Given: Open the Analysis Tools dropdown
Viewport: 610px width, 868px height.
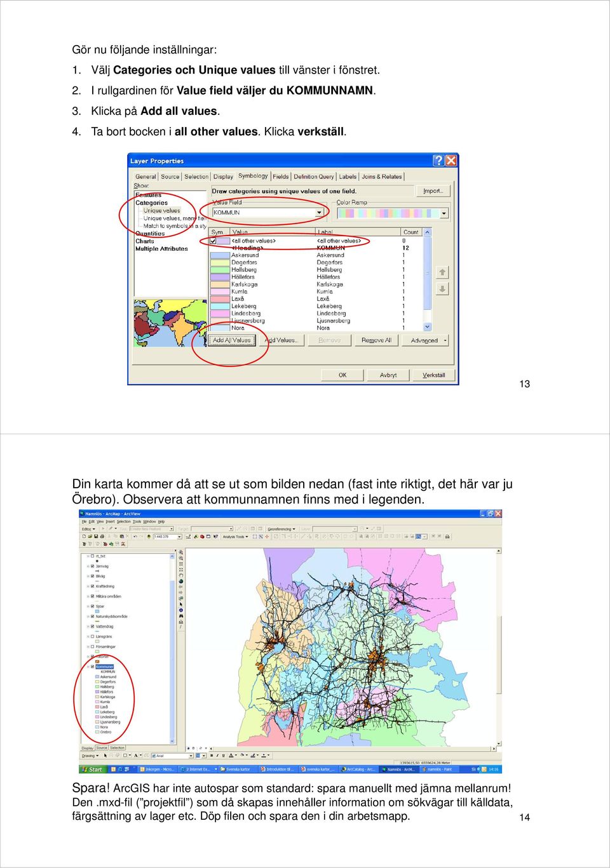Looking at the screenshot, I should pyautogui.click(x=235, y=537).
